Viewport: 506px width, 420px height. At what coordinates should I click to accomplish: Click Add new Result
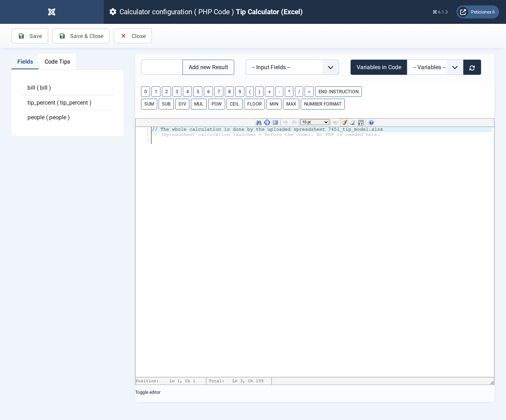(208, 67)
